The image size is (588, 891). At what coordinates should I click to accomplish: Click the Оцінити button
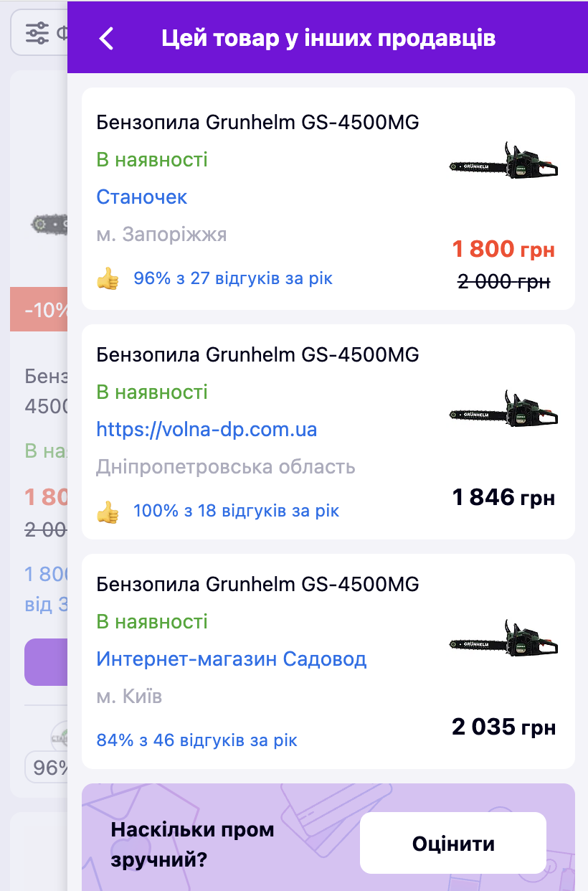click(453, 843)
